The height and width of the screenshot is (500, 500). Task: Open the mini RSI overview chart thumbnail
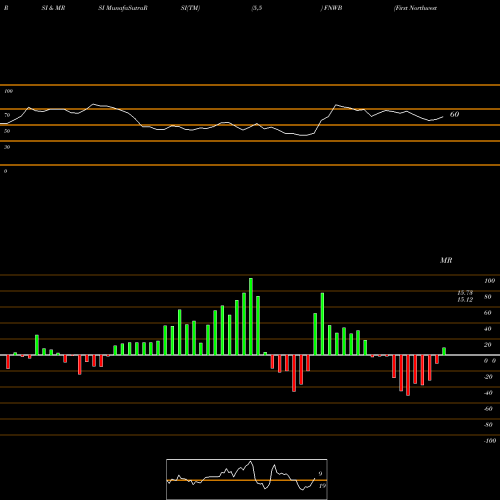point(247,479)
